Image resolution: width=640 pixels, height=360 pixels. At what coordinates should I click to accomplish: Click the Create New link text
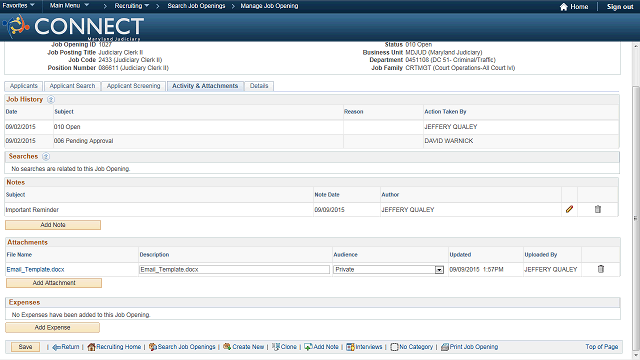click(248, 347)
